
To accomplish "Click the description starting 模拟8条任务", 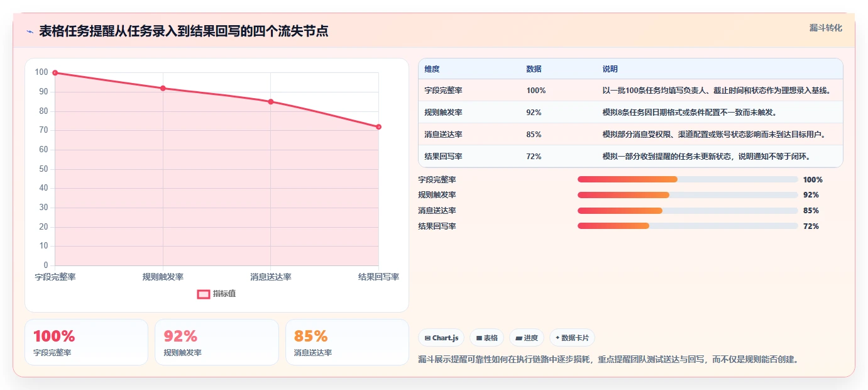I will (689, 113).
